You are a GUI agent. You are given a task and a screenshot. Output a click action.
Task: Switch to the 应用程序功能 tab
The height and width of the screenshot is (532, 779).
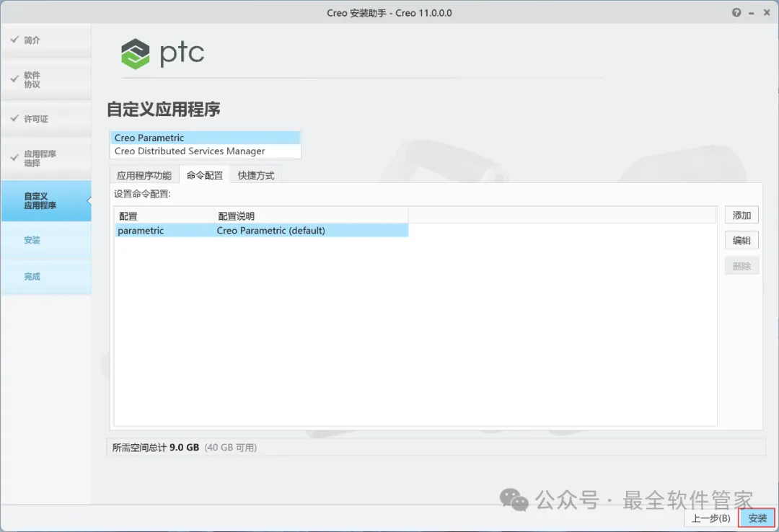[x=144, y=175]
